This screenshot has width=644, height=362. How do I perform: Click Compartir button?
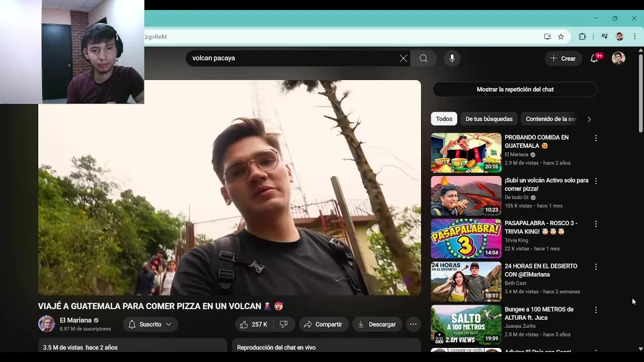tap(323, 324)
